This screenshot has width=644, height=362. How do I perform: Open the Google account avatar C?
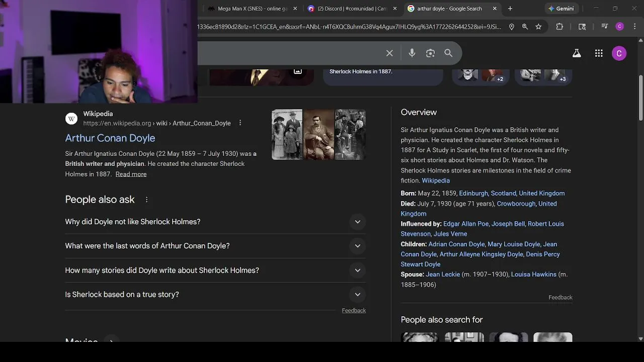619,53
